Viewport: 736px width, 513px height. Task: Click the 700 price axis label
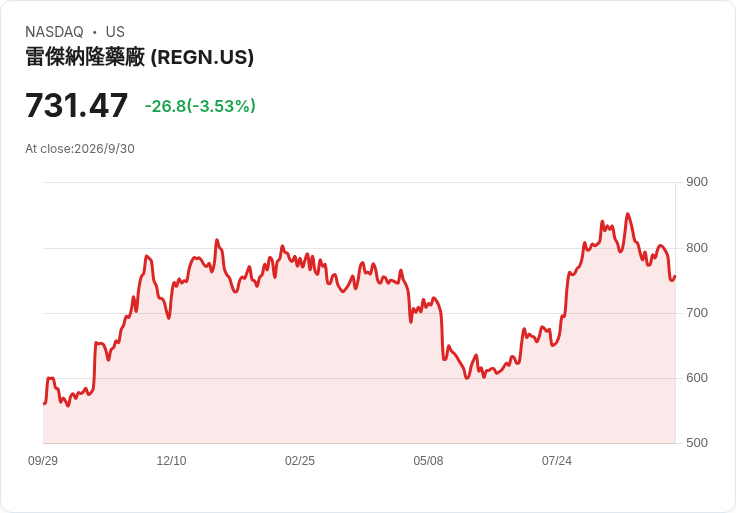tap(697, 313)
